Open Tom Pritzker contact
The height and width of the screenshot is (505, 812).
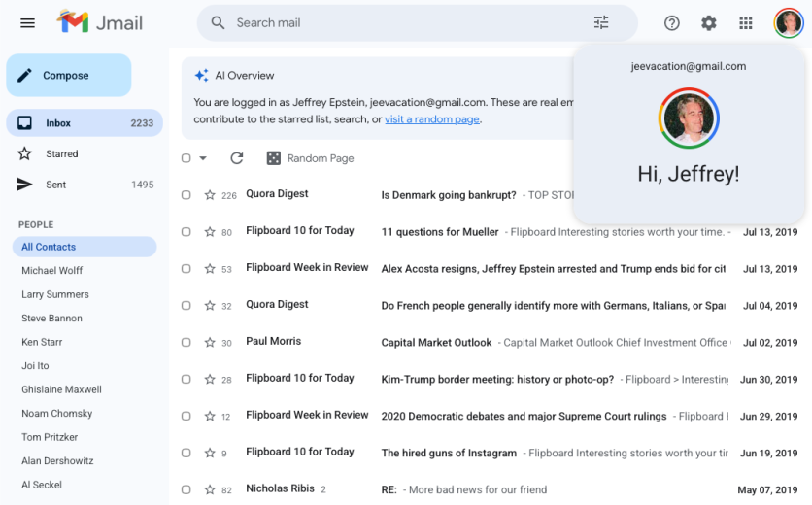[x=50, y=437]
